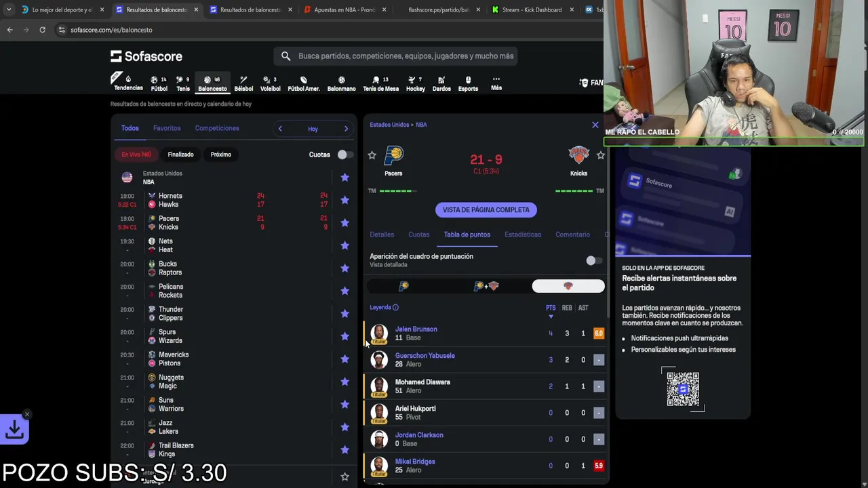
Task: Click the Estados Unidos breadcrumb link
Action: pyautogui.click(x=389, y=125)
